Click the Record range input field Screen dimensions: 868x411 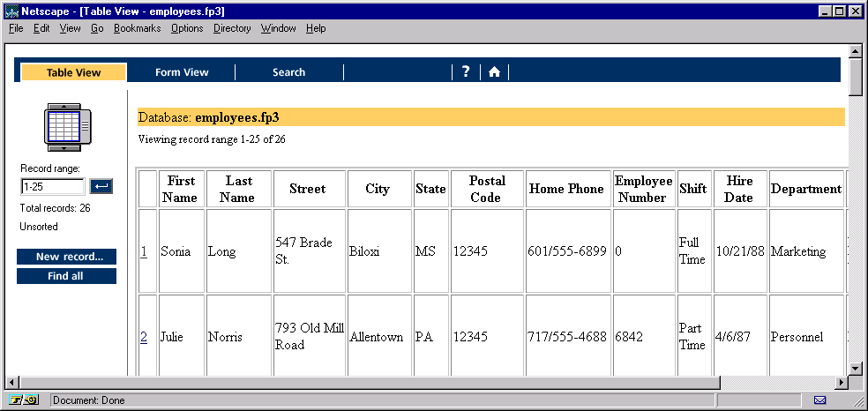(53, 187)
